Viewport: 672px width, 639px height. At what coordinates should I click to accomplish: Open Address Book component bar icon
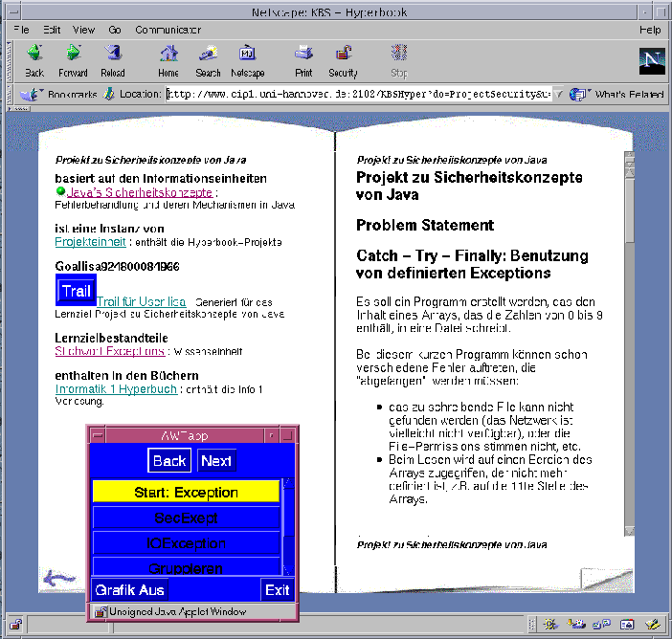coord(627,625)
